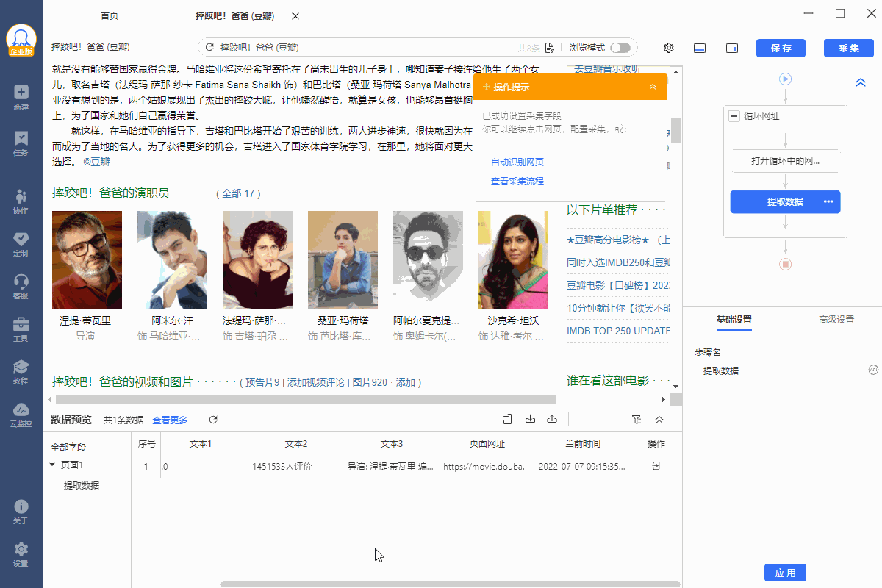This screenshot has height=588, width=882.
Task: Click the side-panel layout icon in toolbar
Action: [x=732, y=48]
